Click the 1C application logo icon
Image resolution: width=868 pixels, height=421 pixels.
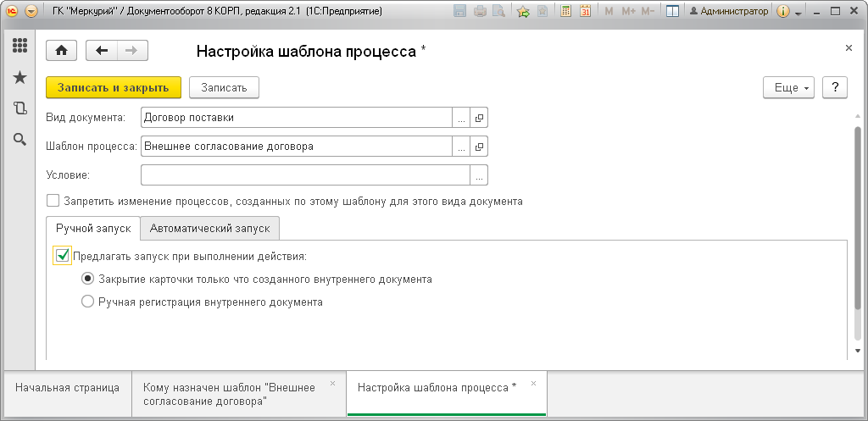pyautogui.click(x=12, y=11)
